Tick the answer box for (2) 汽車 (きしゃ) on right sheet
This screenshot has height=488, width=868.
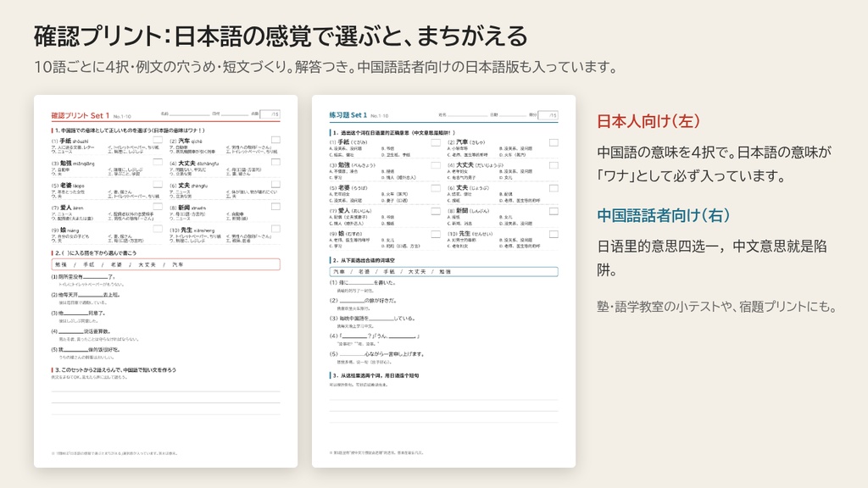pos(554,142)
